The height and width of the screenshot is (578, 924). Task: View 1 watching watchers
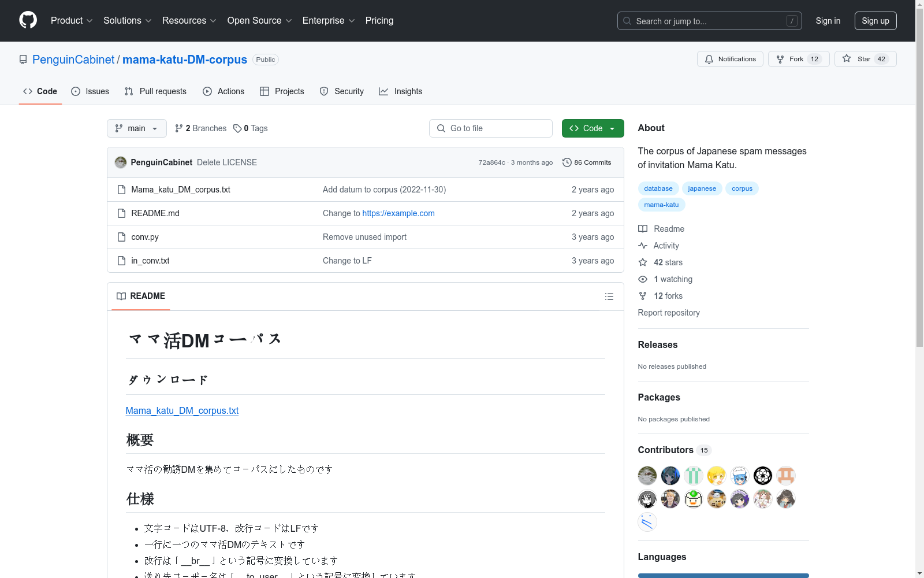tap(665, 279)
